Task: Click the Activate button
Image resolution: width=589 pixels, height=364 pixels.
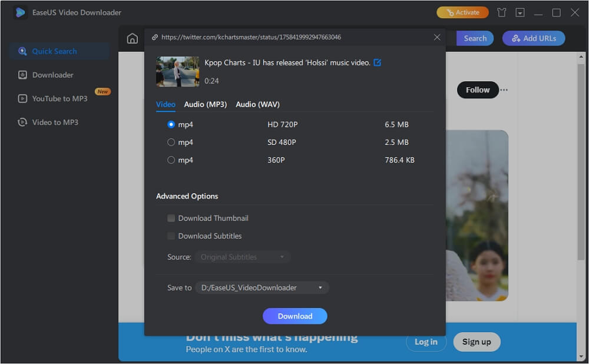Action: tap(462, 12)
